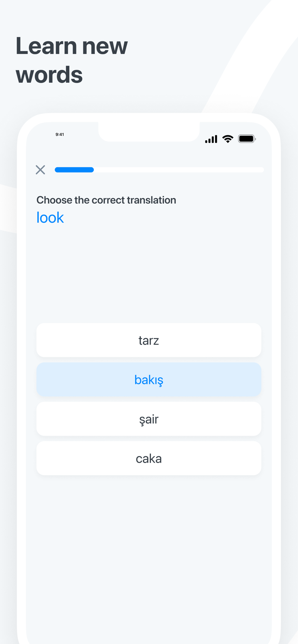Tap the battery indicator icon
Viewport: 298px width, 644px height.
coord(247,139)
